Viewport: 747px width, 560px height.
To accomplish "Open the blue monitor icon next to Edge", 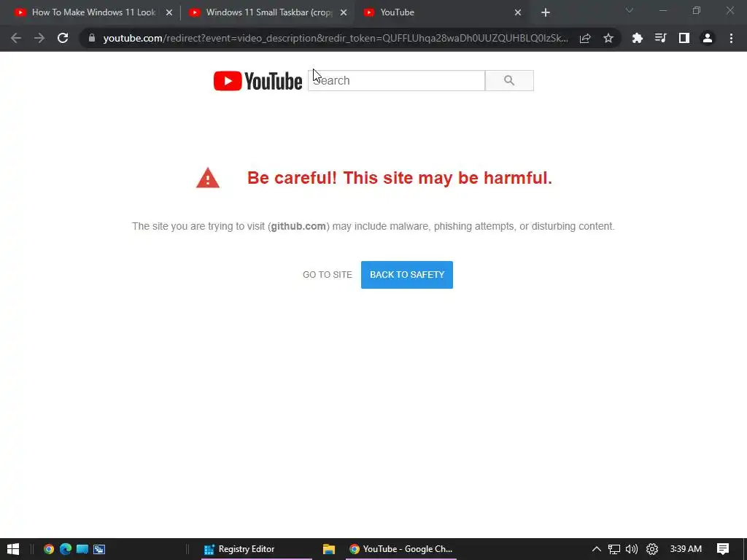I will point(82,549).
